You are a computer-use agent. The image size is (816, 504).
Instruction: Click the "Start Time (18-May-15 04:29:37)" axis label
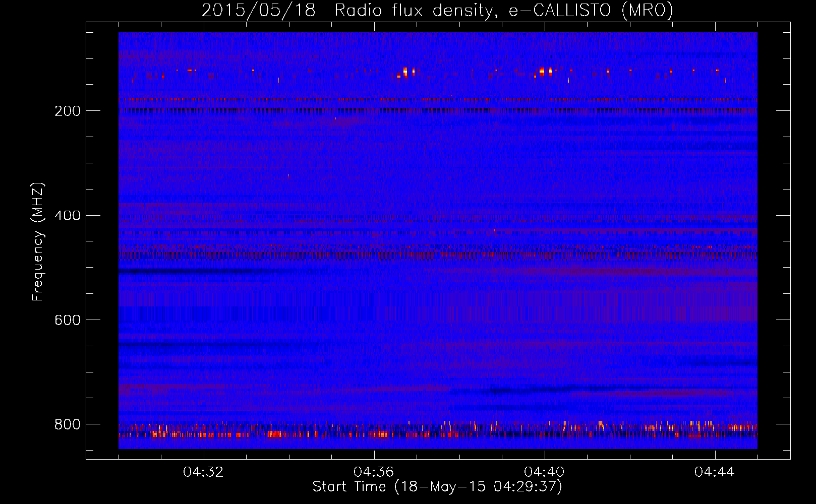click(437, 487)
